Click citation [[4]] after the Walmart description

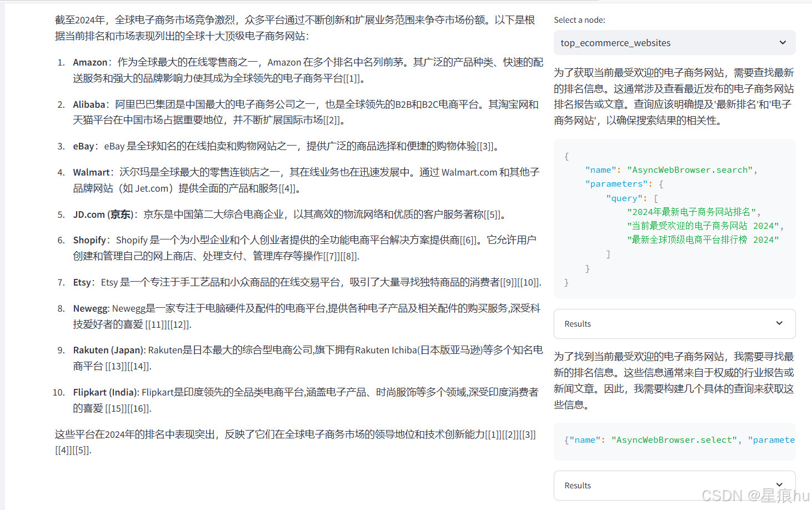pyautogui.click(x=287, y=188)
